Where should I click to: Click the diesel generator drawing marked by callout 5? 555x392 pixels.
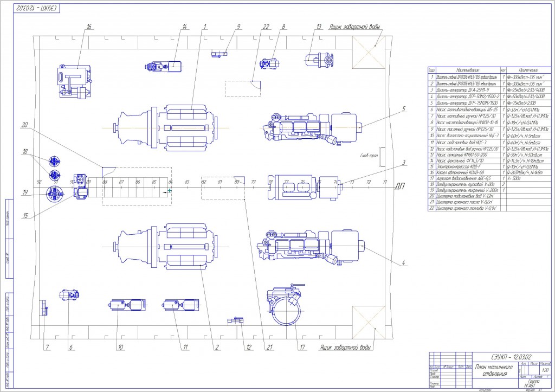click(x=314, y=128)
